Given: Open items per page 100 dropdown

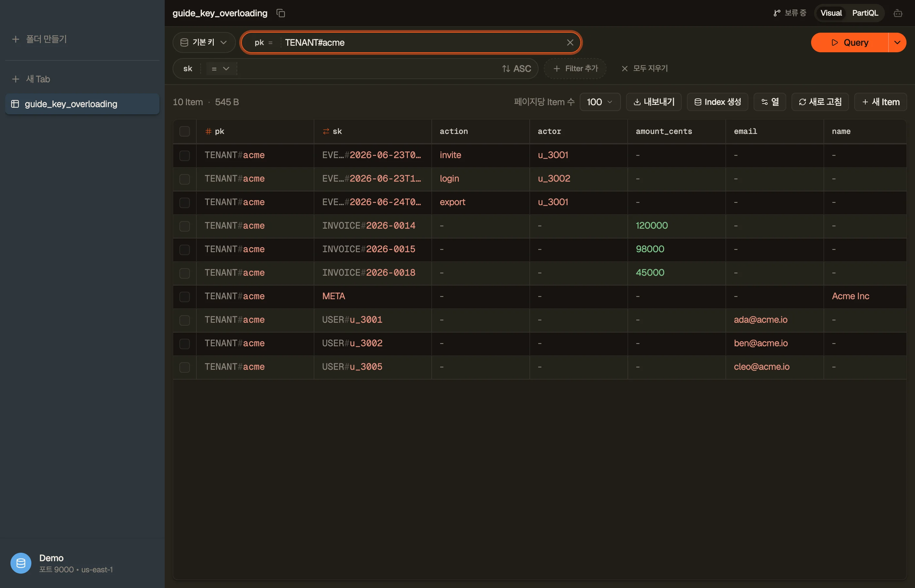Looking at the screenshot, I should click(600, 102).
